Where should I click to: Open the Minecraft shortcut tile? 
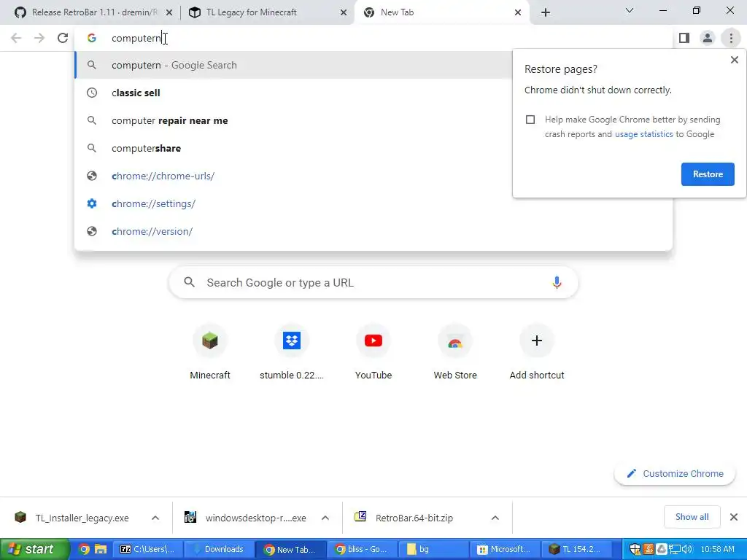[x=209, y=351]
